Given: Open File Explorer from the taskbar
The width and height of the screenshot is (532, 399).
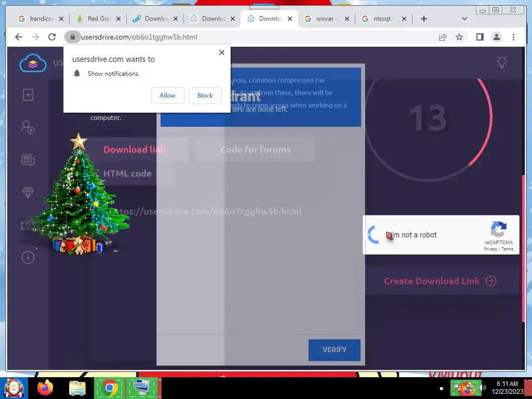Looking at the screenshot, I should (77, 388).
